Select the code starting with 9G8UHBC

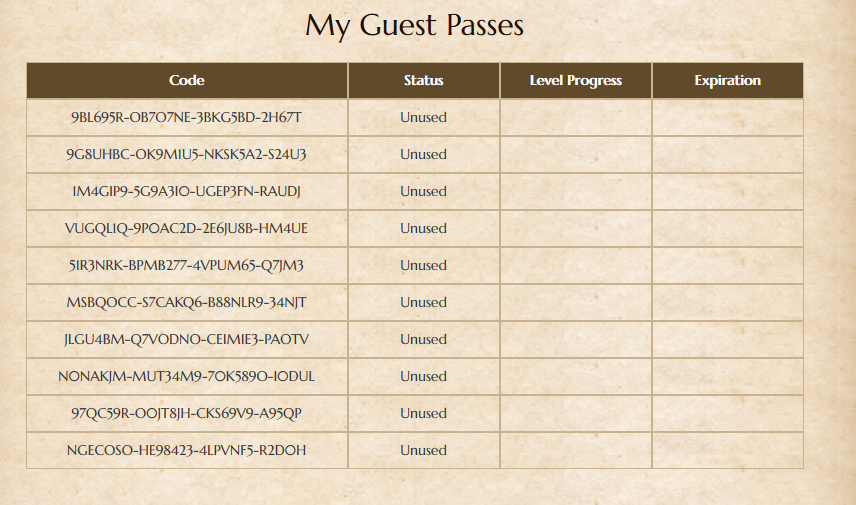pos(186,155)
